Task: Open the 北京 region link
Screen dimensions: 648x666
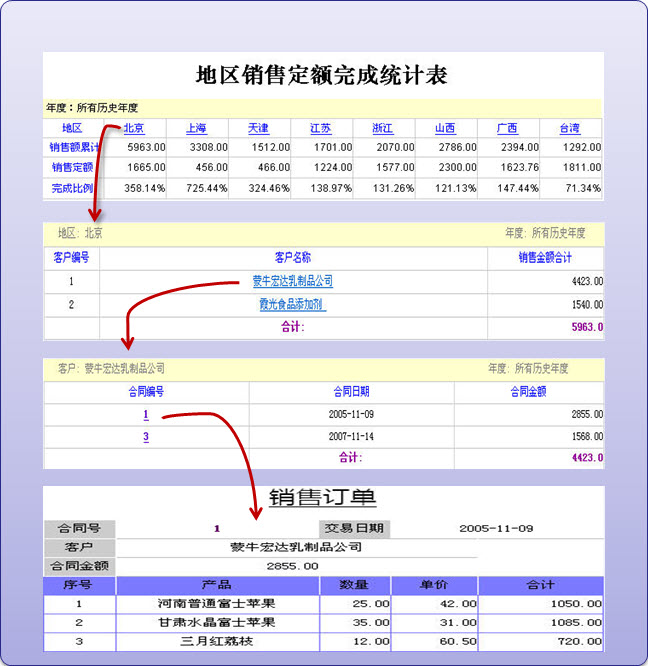Action: 134,128
